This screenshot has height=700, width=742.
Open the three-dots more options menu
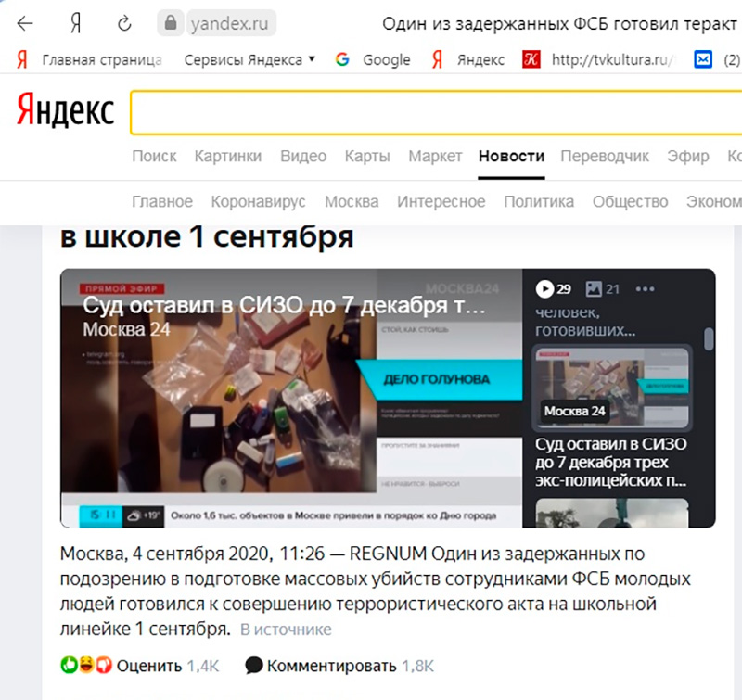click(x=645, y=288)
